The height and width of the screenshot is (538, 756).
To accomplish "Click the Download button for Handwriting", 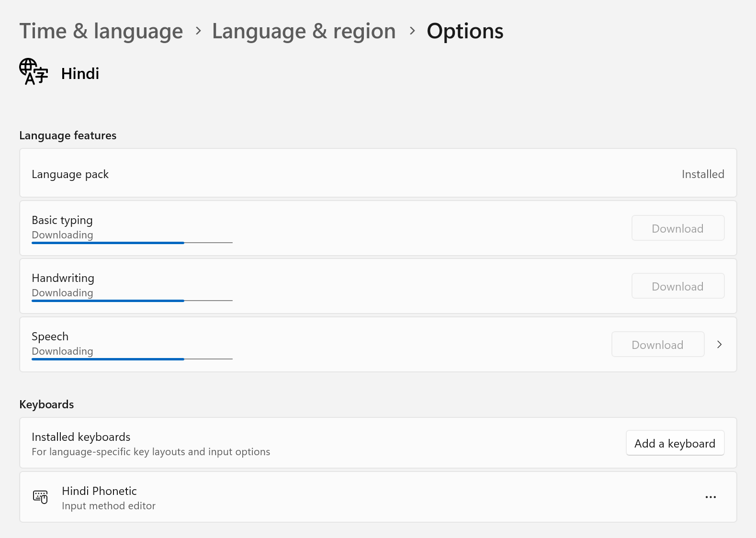I will pyautogui.click(x=677, y=286).
